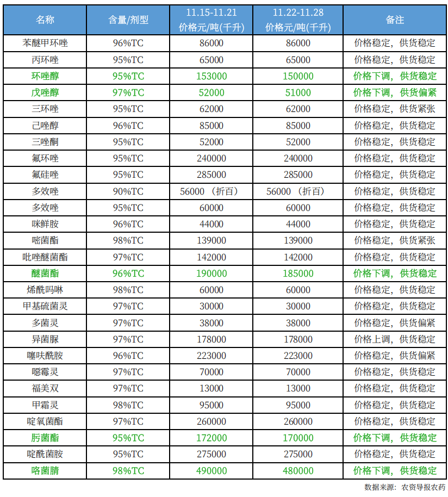Select the 44000 second week price cell
The image size is (448, 497).
point(298,224)
